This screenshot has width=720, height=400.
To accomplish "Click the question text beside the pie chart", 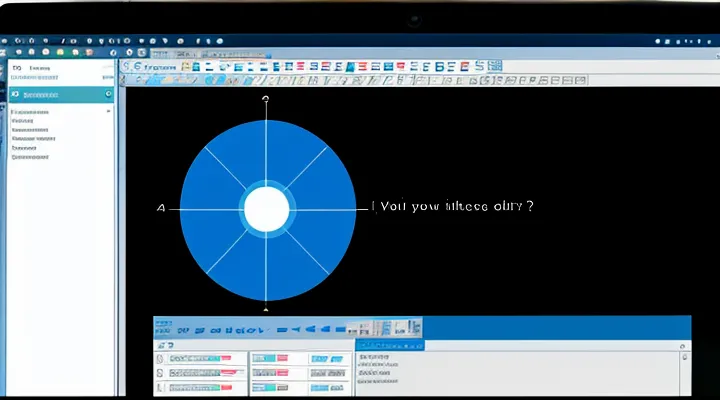I will [453, 207].
